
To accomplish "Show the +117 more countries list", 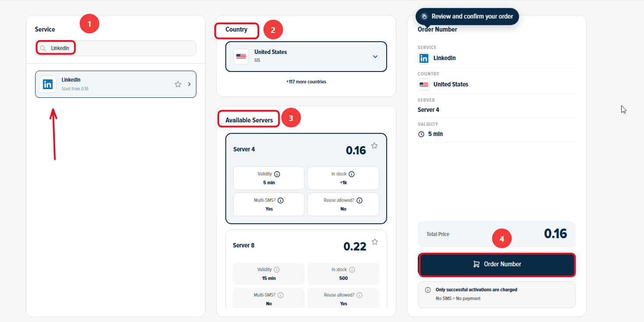I will [x=306, y=82].
